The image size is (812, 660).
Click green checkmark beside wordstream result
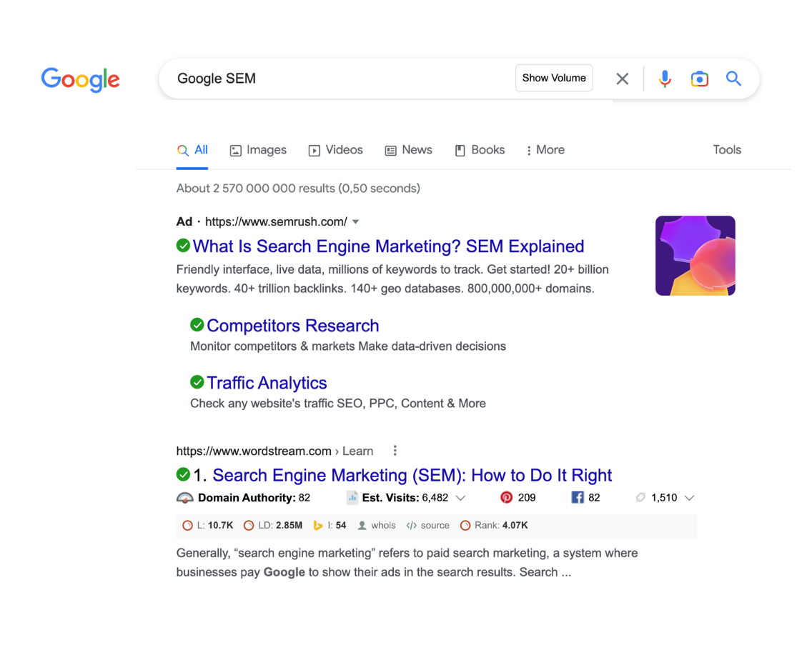[x=183, y=474]
